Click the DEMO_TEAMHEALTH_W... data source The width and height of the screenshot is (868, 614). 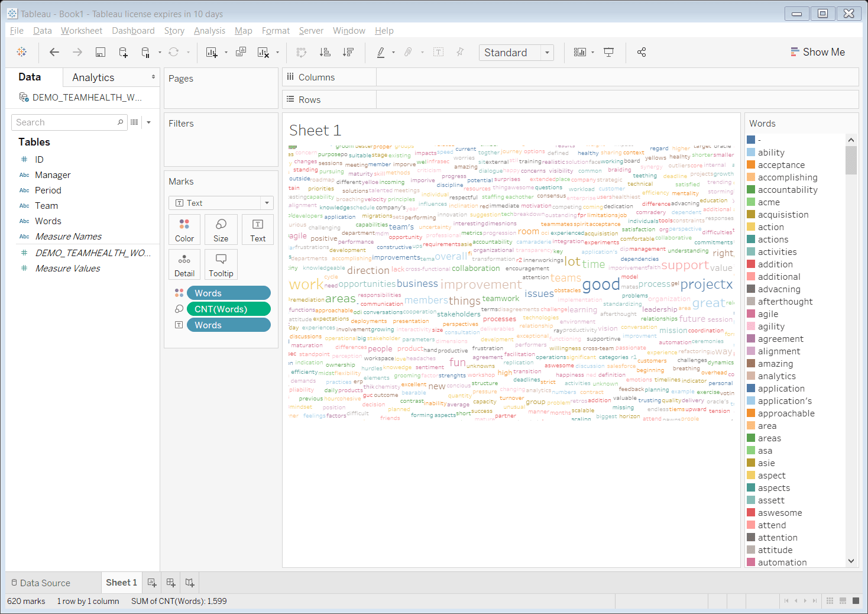point(87,97)
